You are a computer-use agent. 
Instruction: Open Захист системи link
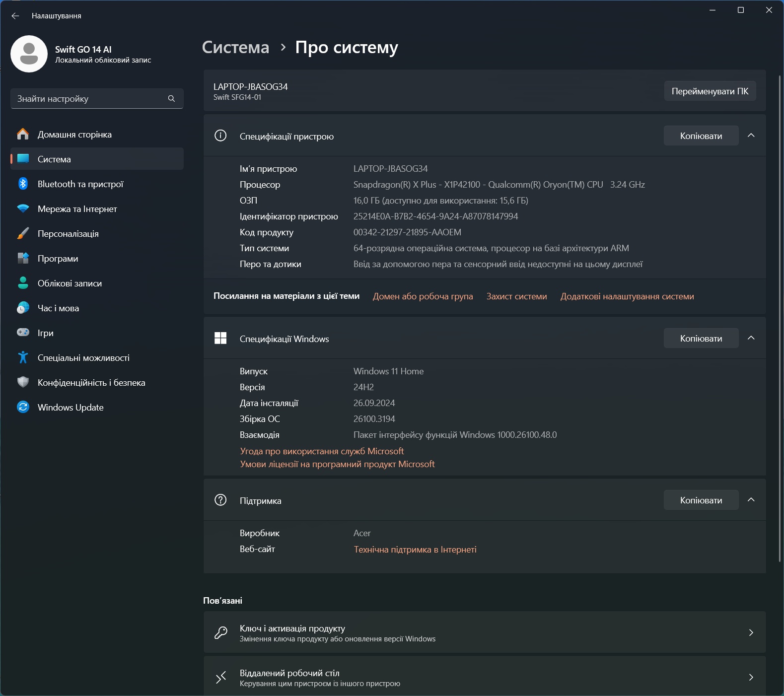[x=517, y=296]
